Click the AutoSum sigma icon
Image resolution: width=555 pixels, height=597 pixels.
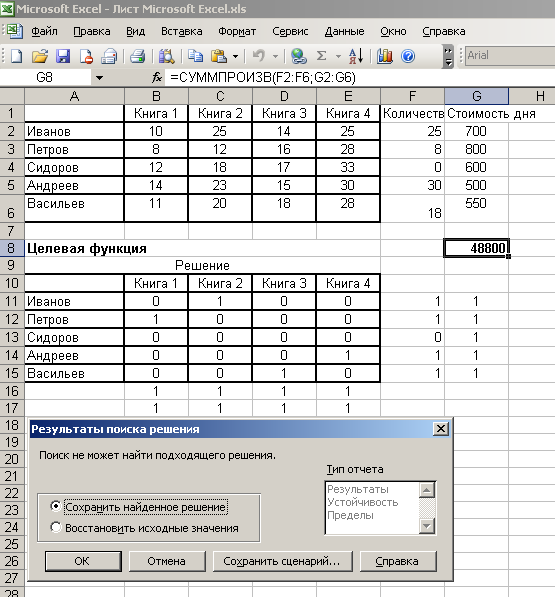click(322, 56)
